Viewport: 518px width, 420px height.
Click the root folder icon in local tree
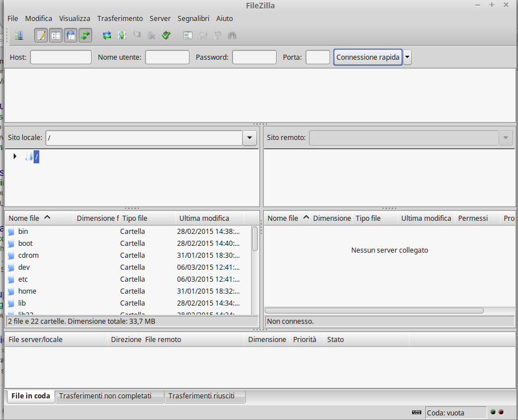click(x=28, y=156)
